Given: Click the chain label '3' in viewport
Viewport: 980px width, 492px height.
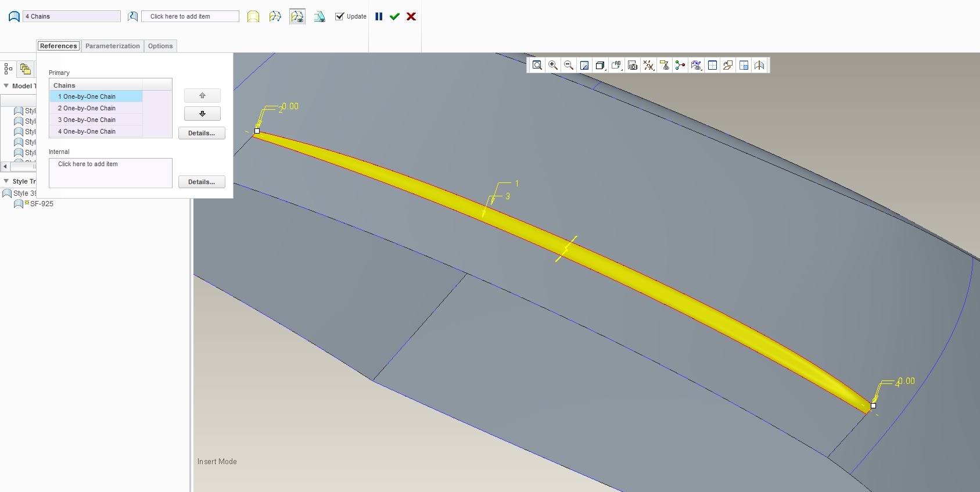Looking at the screenshot, I should point(508,196).
